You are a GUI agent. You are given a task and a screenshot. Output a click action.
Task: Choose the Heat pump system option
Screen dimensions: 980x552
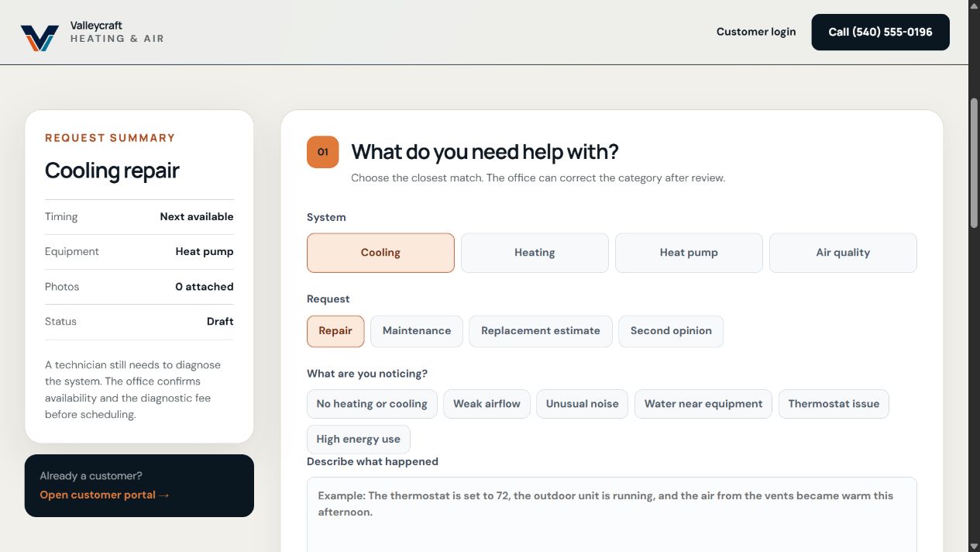tap(689, 253)
